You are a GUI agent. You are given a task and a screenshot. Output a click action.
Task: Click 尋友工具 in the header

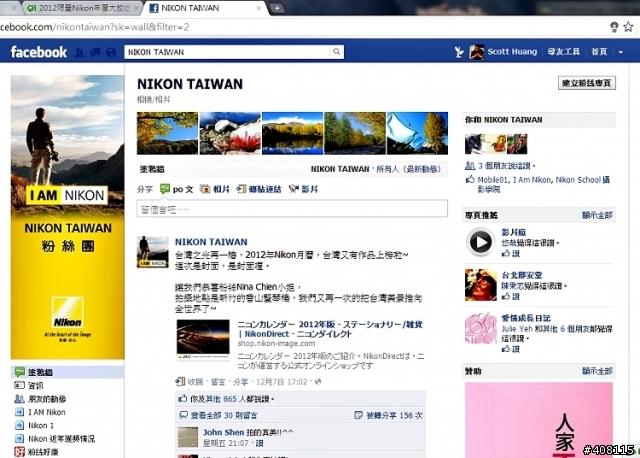coord(564,51)
